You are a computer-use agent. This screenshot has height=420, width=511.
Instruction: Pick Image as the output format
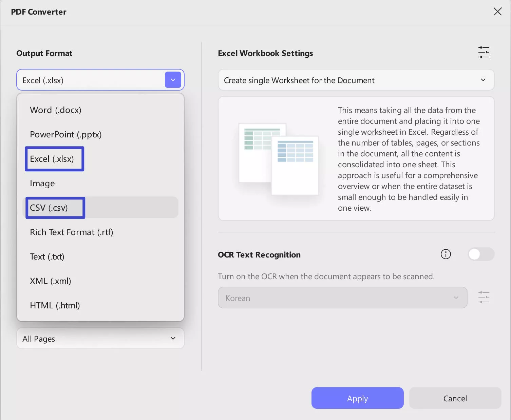pos(42,183)
